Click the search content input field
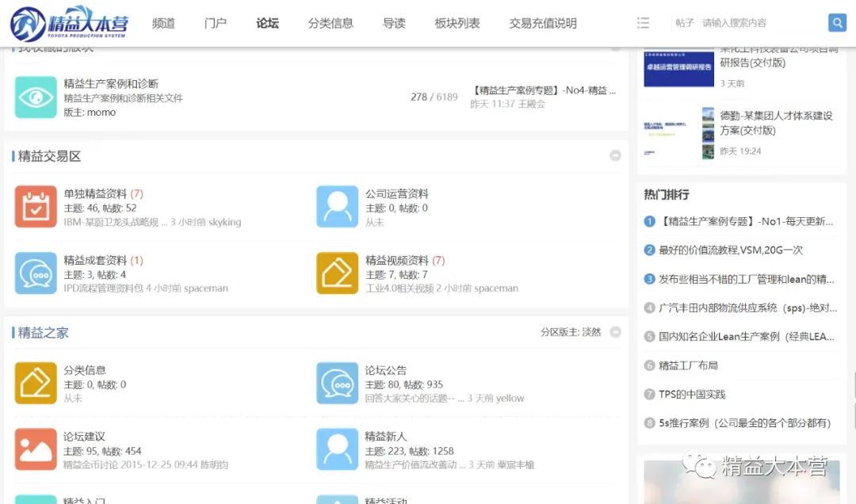This screenshot has height=504, width=856. click(x=762, y=23)
